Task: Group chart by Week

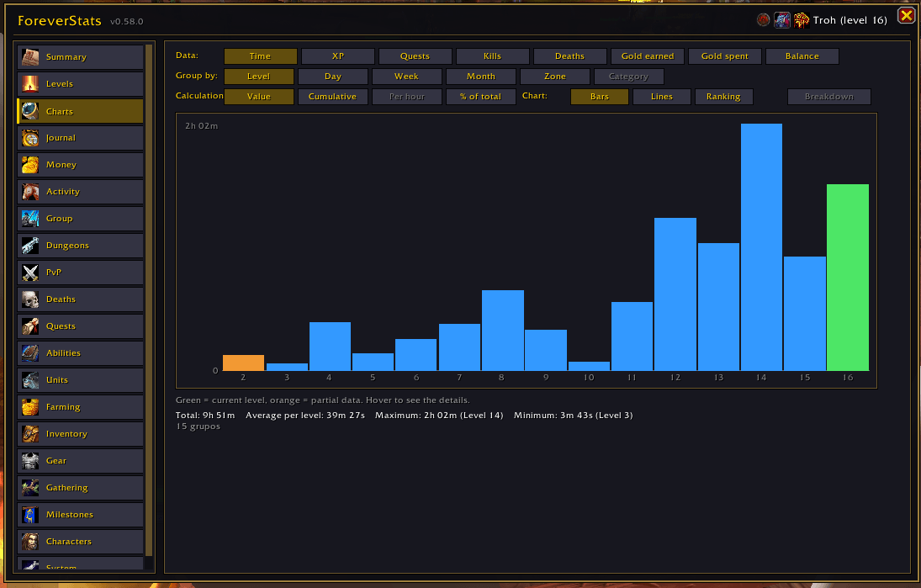Action: point(407,77)
